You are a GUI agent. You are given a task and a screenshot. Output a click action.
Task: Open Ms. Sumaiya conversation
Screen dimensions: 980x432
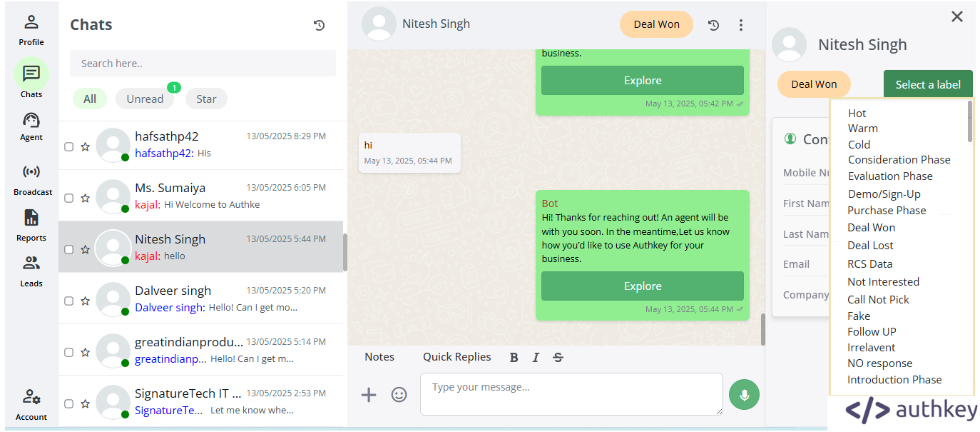[x=200, y=196]
